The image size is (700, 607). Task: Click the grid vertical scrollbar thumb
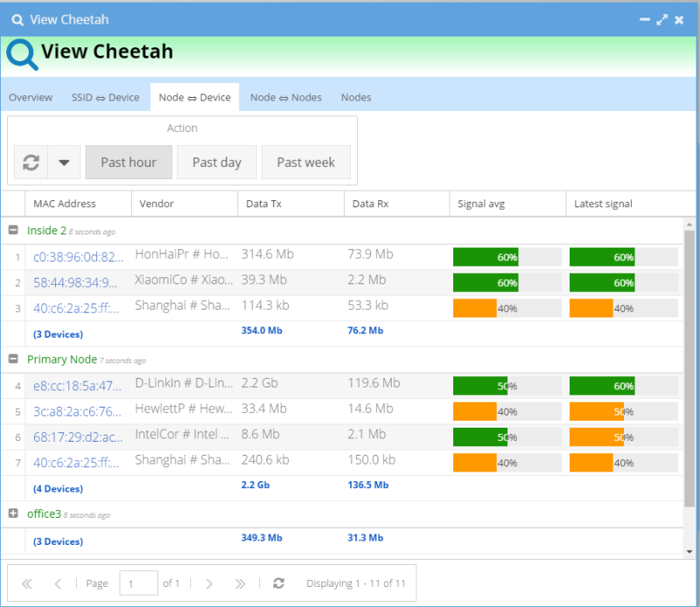[689, 368]
